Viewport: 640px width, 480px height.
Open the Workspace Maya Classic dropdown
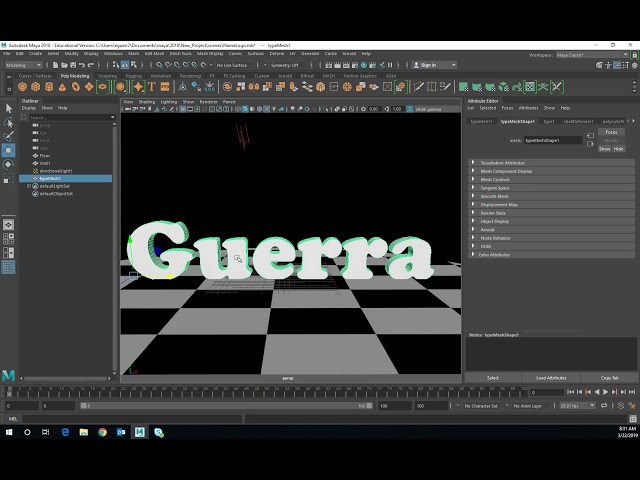(x=593, y=55)
